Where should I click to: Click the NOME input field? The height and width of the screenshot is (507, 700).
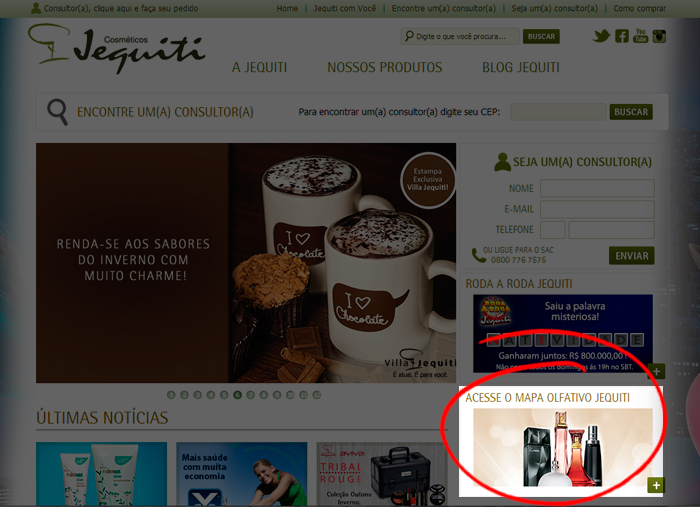coord(597,188)
